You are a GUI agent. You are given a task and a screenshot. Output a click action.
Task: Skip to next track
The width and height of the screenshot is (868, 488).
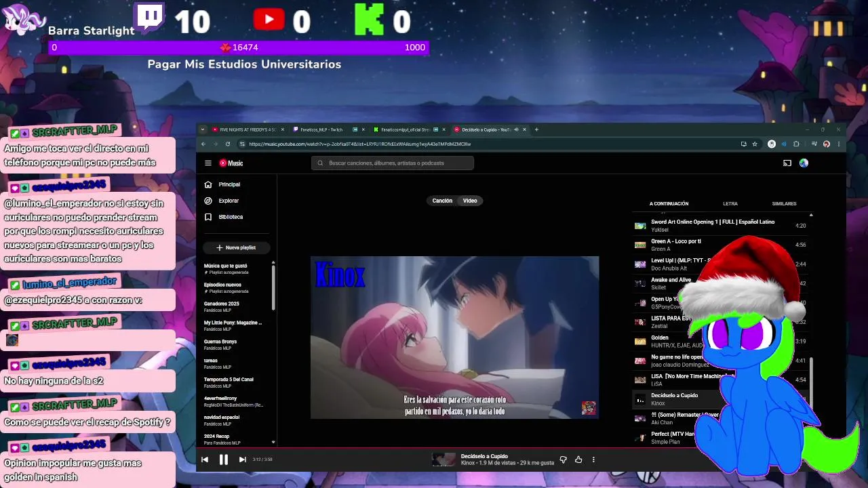click(x=242, y=460)
